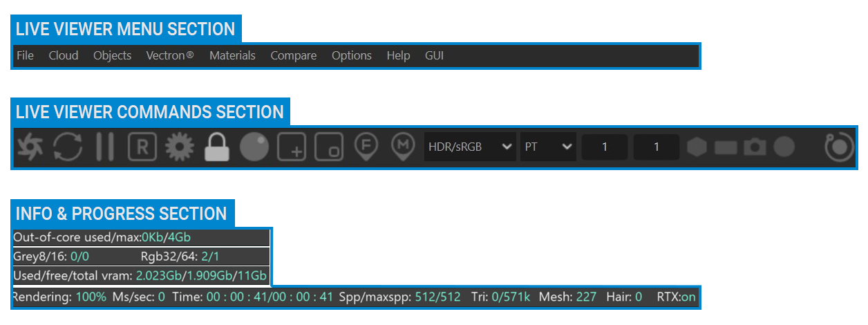Toggle the clay mode sphere icon
Viewport: 868px width, 325px height.
(x=254, y=147)
